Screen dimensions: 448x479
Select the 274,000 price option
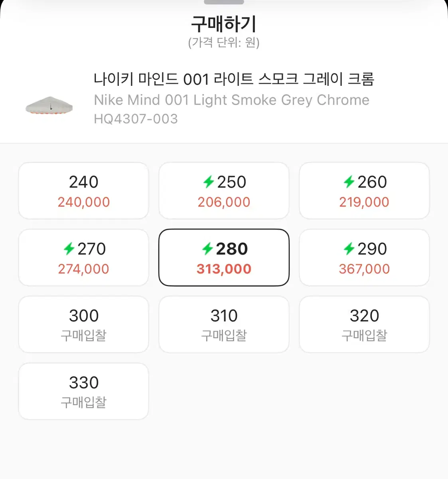click(x=84, y=257)
